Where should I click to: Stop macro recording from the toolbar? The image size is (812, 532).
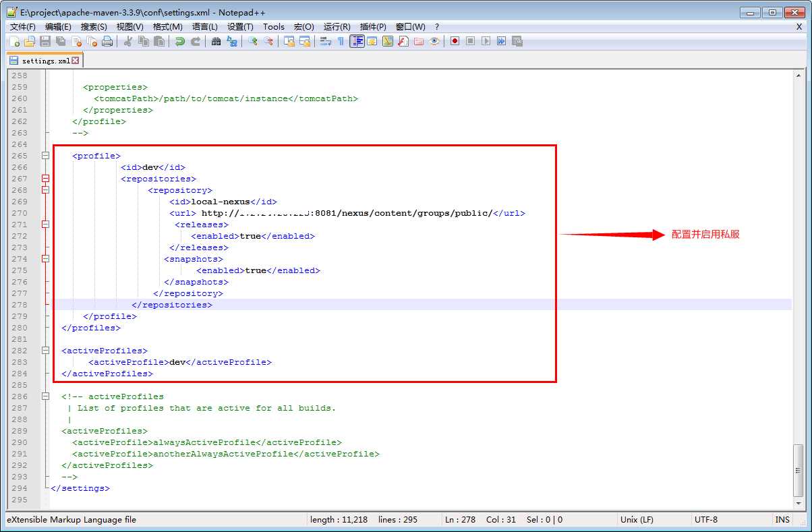(x=471, y=41)
